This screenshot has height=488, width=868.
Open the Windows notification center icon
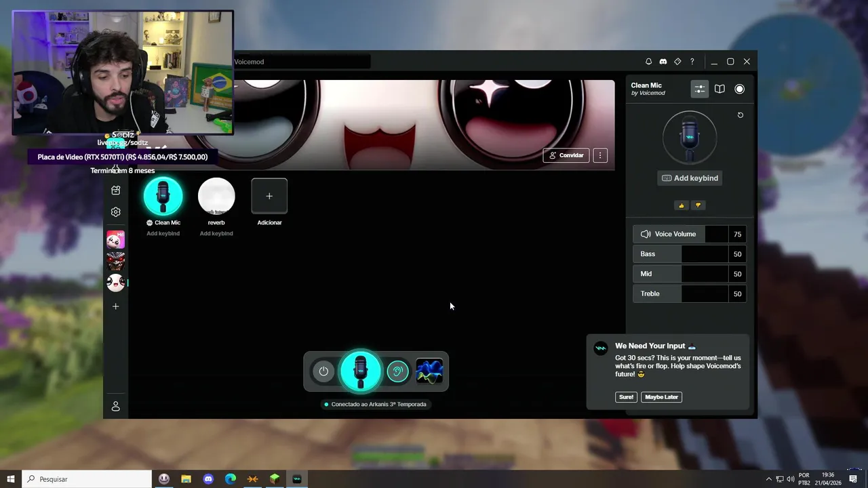853,479
